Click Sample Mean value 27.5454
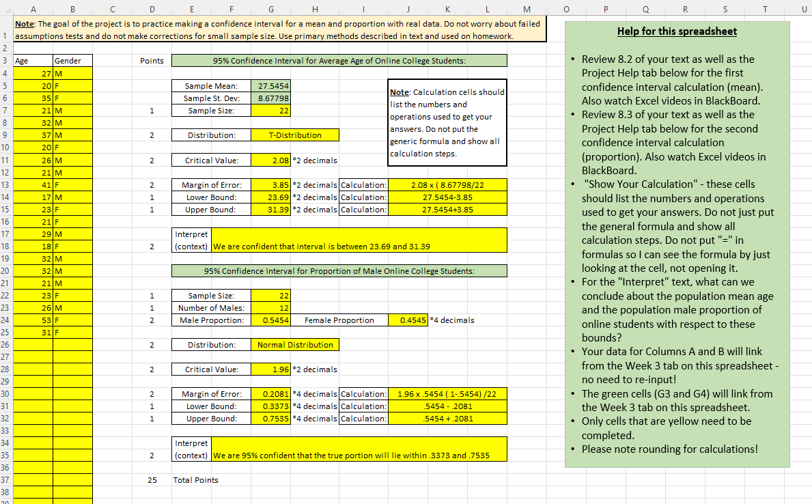The image size is (812, 504). (271, 86)
